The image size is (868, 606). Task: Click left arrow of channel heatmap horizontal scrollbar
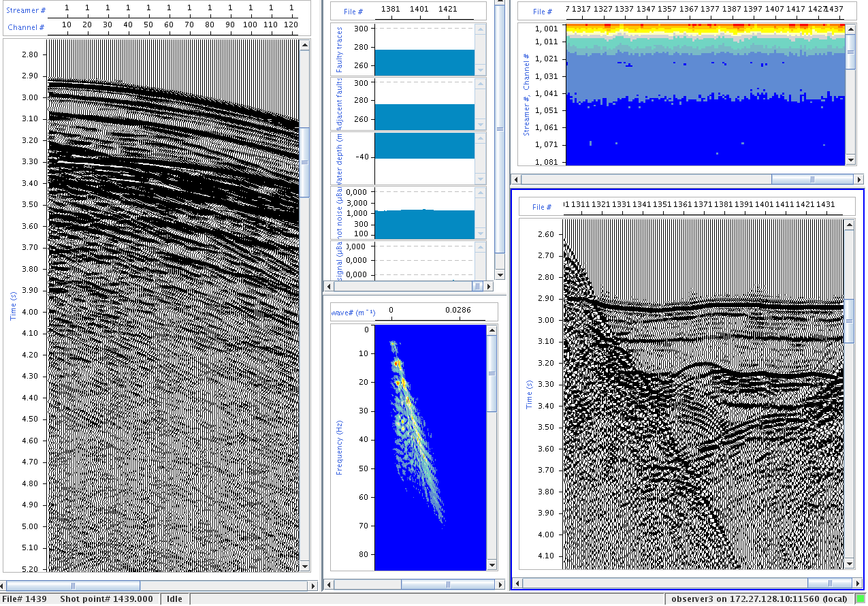coord(517,179)
